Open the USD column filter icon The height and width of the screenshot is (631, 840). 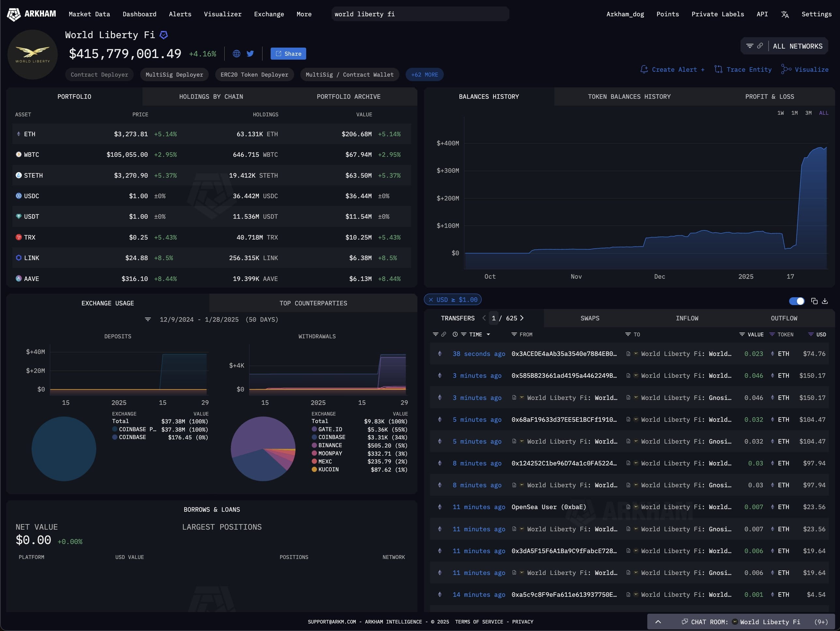811,334
